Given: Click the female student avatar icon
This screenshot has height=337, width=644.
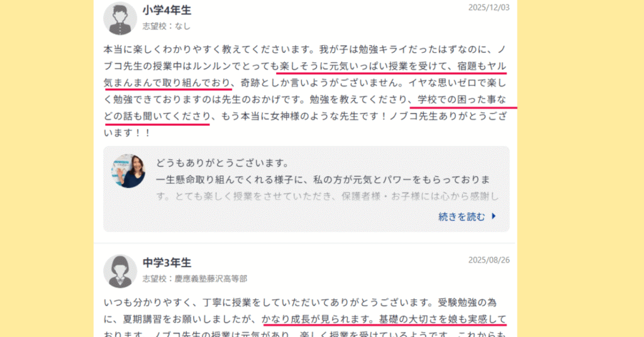Looking at the screenshot, I should tap(120, 271).
